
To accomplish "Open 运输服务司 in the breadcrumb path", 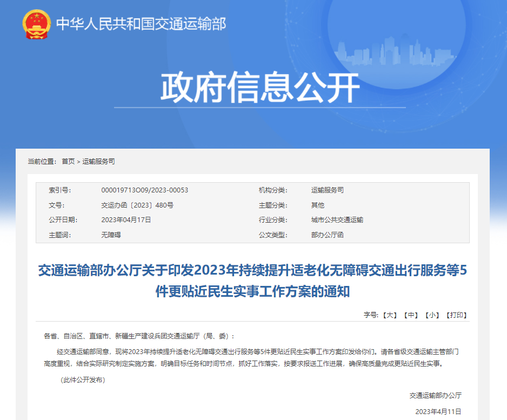I will coord(98,162).
